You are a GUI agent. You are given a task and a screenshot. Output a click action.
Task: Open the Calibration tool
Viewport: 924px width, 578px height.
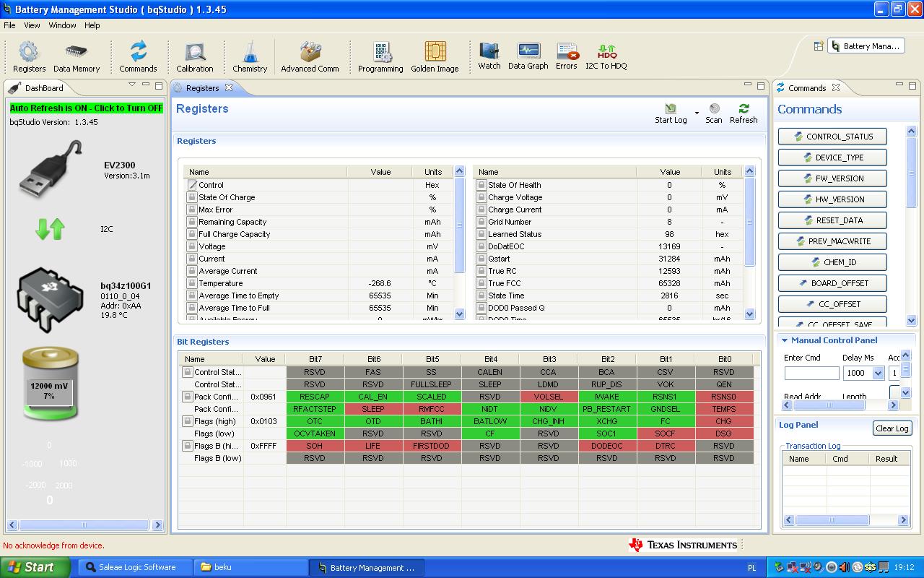coord(195,57)
